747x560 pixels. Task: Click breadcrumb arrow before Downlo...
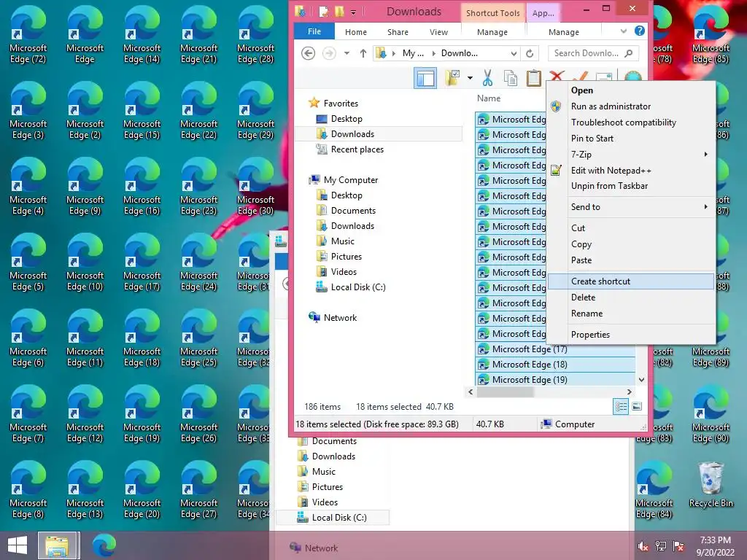(433, 53)
